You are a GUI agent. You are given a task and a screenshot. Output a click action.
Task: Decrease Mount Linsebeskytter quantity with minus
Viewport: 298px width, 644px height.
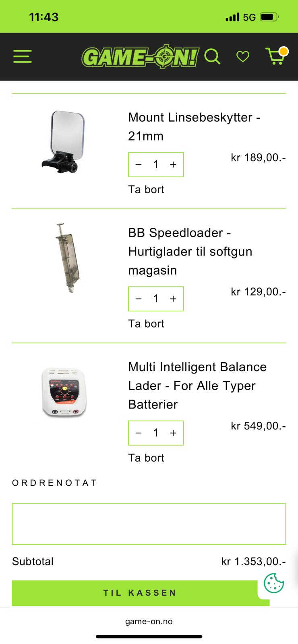point(139,165)
